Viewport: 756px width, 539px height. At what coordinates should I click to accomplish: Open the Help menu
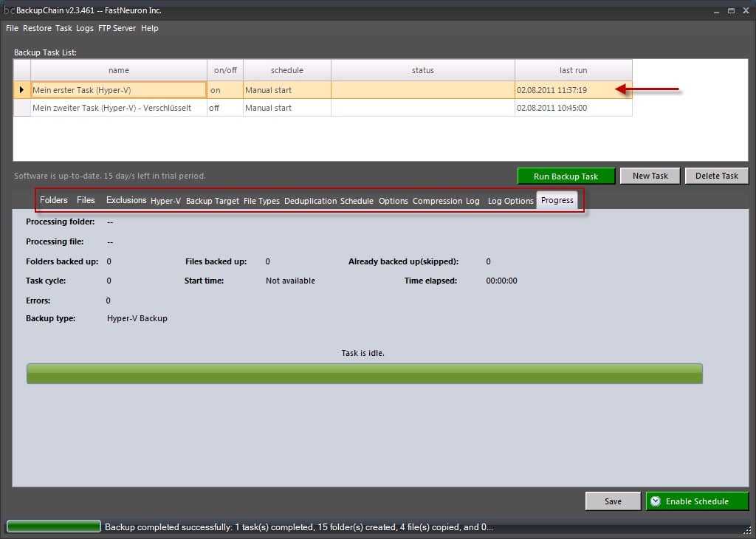pos(149,28)
